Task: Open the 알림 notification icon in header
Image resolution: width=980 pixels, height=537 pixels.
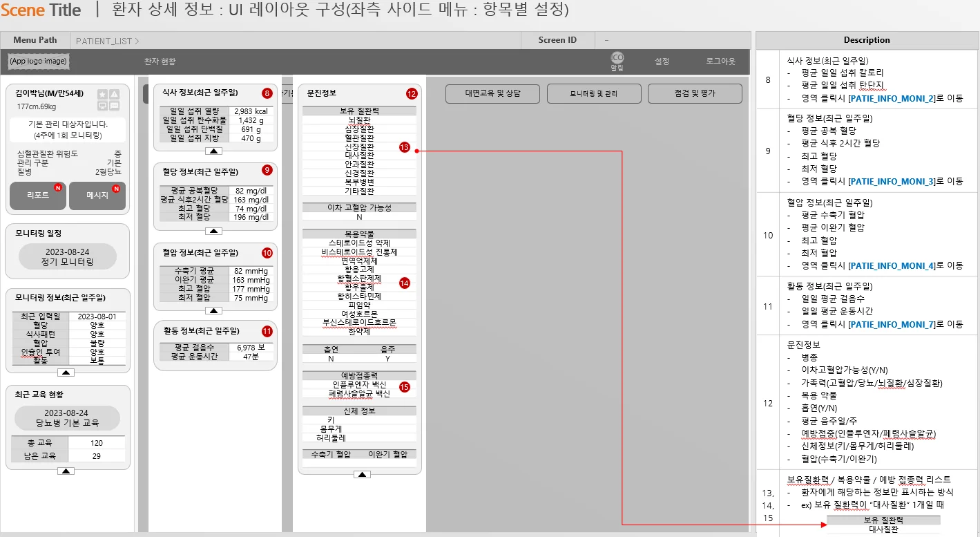Action: pyautogui.click(x=617, y=62)
